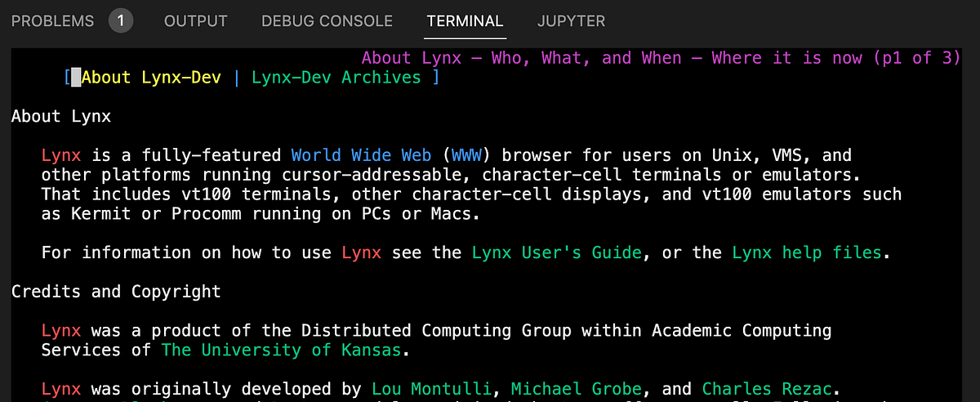Open the OUTPUT panel tab
The width and height of the screenshot is (980, 402).
point(196,21)
